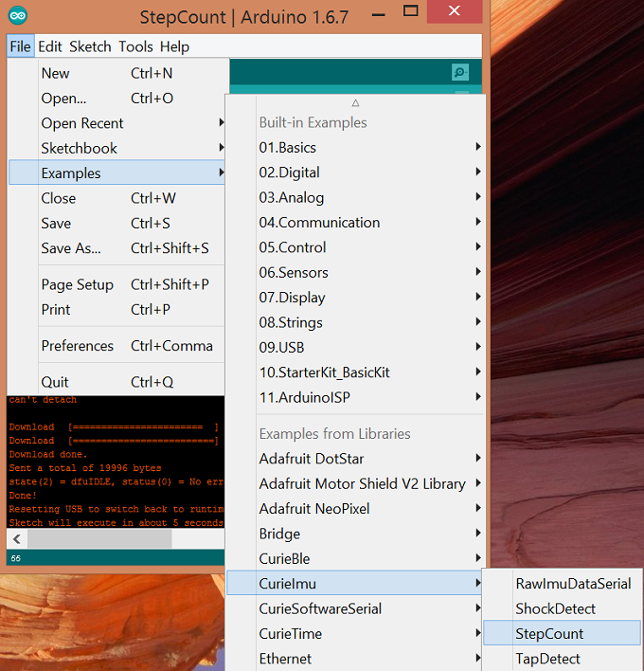Expand the 08.Strings examples
This screenshot has width=644, height=671.
(x=356, y=322)
